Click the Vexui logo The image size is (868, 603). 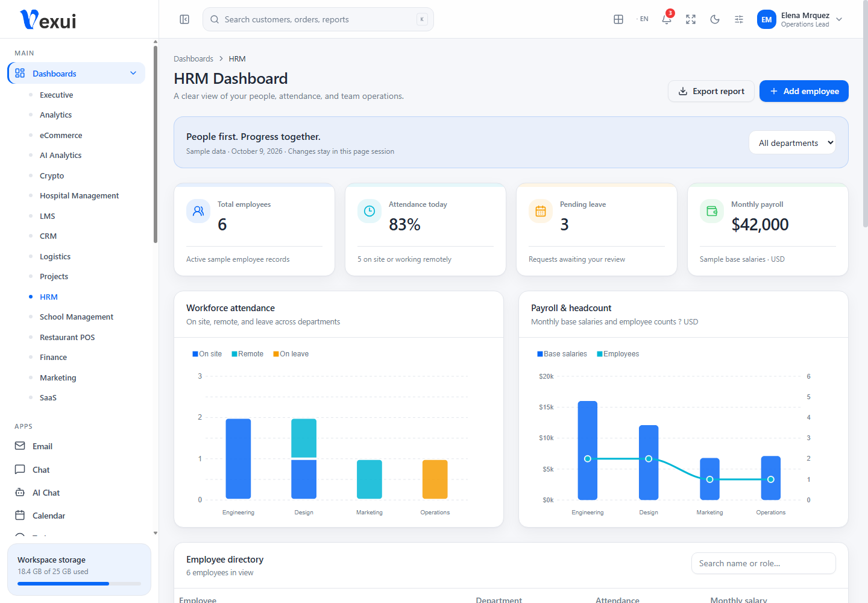pyautogui.click(x=48, y=20)
